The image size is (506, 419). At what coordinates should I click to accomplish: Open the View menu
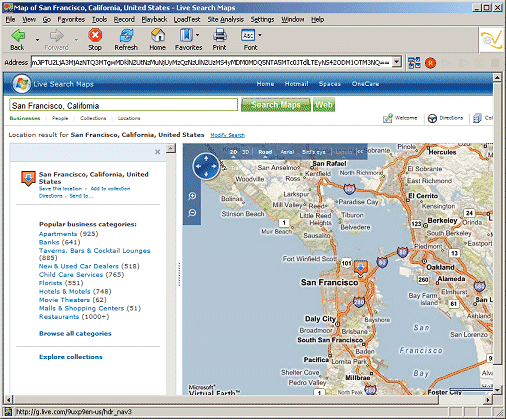point(29,20)
